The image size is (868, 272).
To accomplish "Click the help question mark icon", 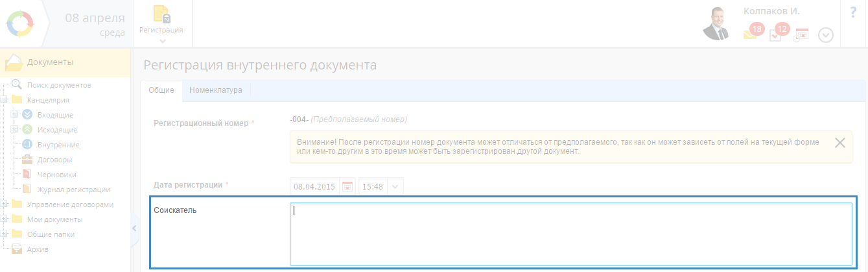I will point(853,12).
